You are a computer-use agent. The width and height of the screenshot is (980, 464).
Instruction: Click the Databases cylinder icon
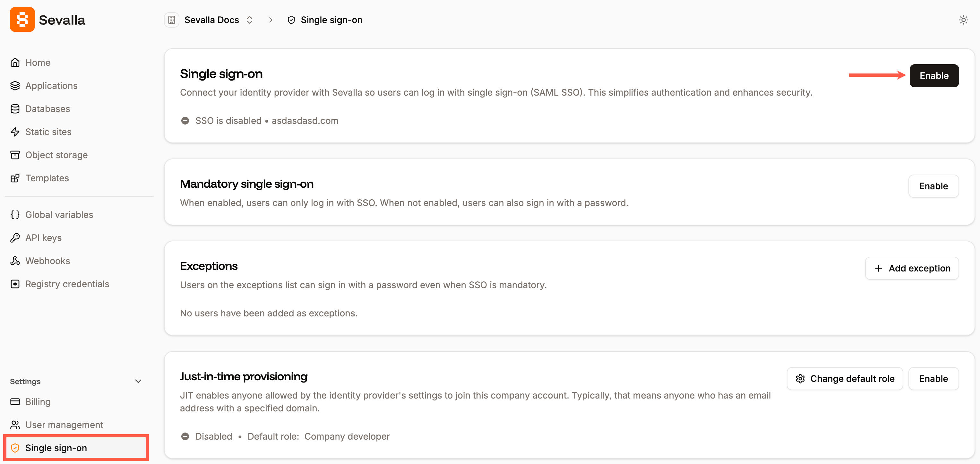point(15,109)
